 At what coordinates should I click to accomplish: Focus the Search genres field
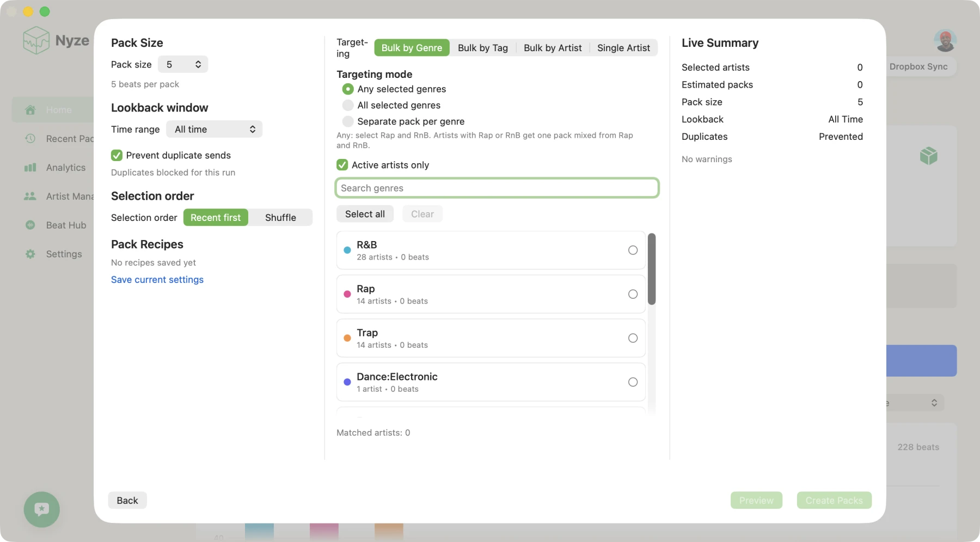497,188
